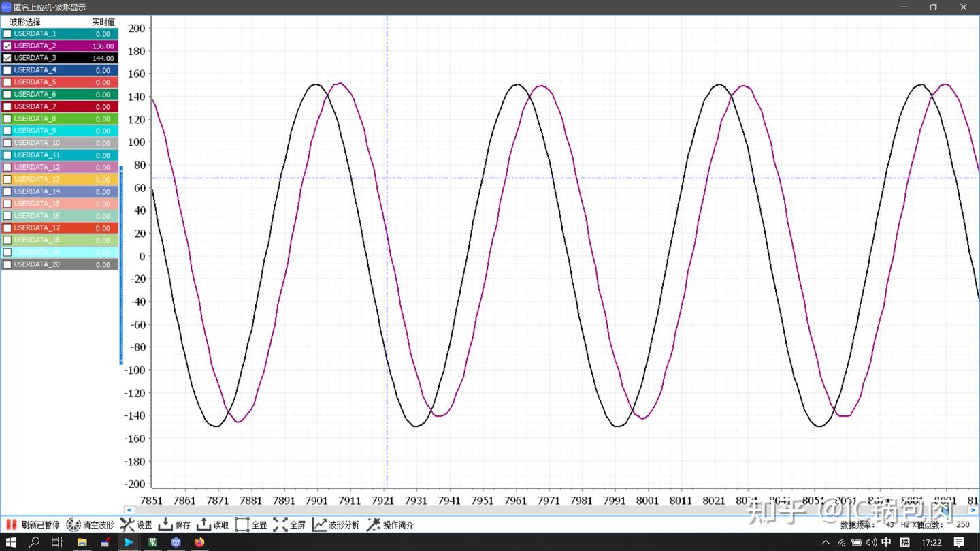Uncheck the USERDATA_3 checkbox
980x551 pixels.
tap(7, 58)
